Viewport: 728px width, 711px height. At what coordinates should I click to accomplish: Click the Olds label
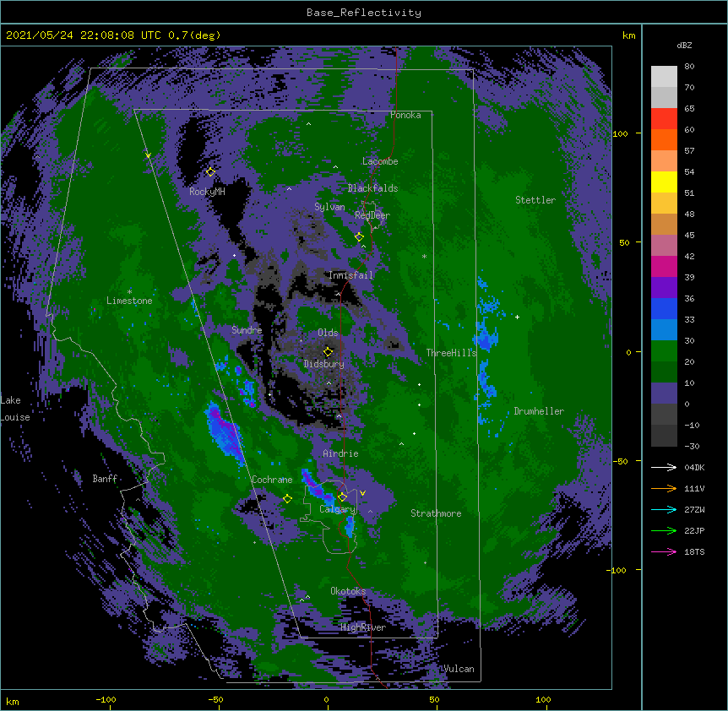[328, 333]
